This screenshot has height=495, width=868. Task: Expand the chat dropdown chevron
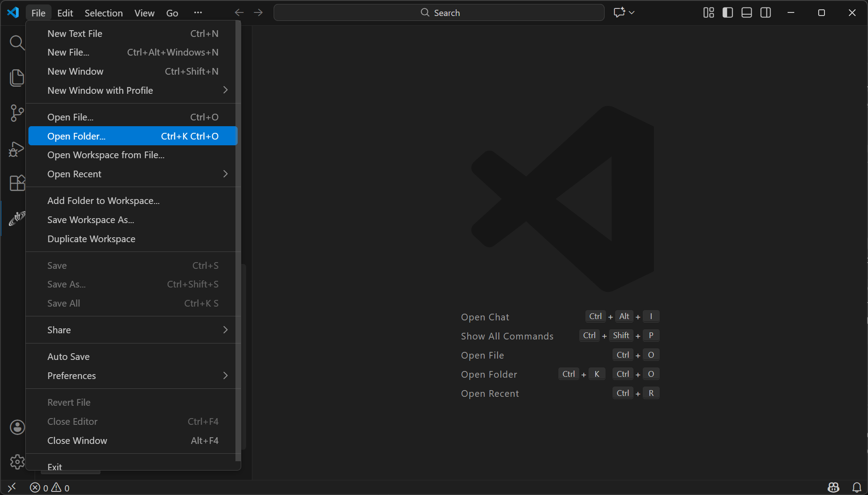tap(632, 12)
